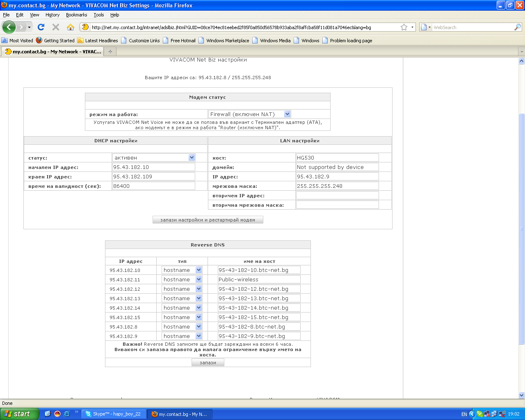
Task: Open Windows Marketplace bookmark
Action: pyautogui.click(x=224, y=41)
